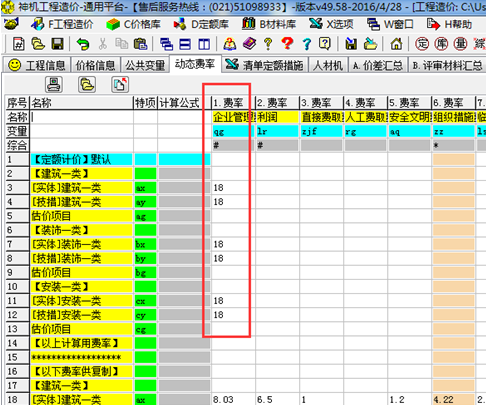Switch to the B.评审材料汇总 tab
The height and width of the screenshot is (405, 486).
[447, 65]
